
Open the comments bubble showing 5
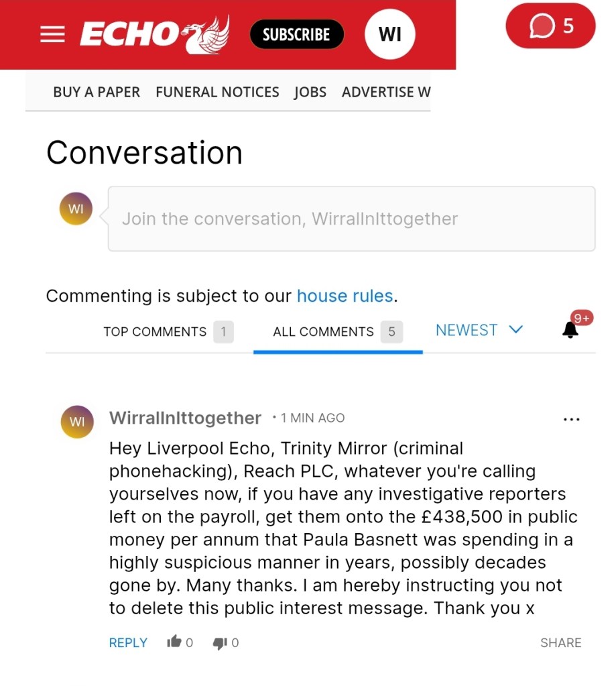pos(550,26)
